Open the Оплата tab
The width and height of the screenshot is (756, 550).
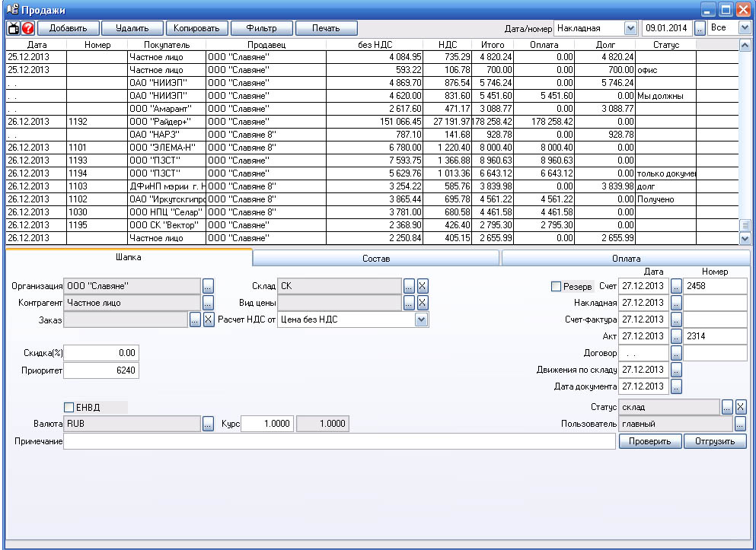coord(624,259)
